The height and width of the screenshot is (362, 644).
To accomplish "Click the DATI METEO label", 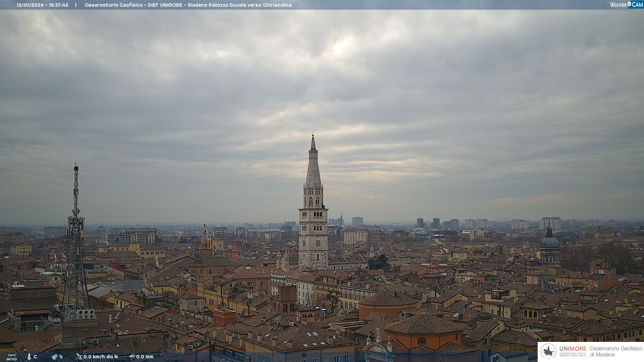I will pos(12,357).
